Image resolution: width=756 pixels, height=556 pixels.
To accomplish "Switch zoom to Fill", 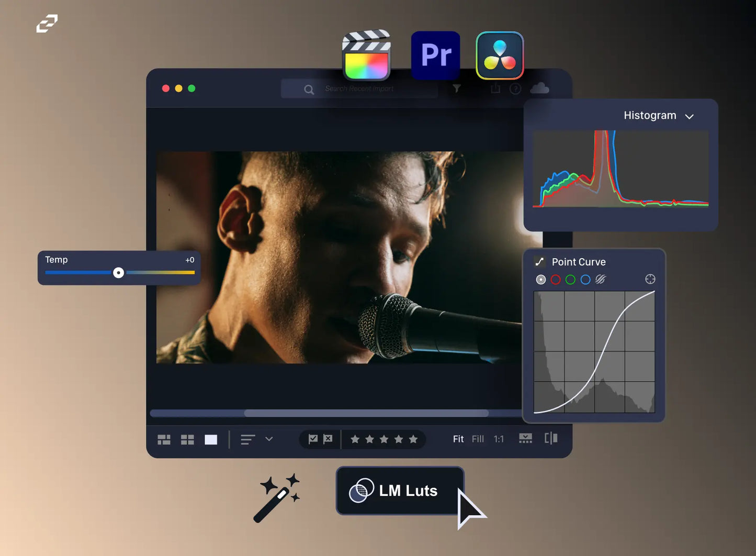I will tap(477, 439).
